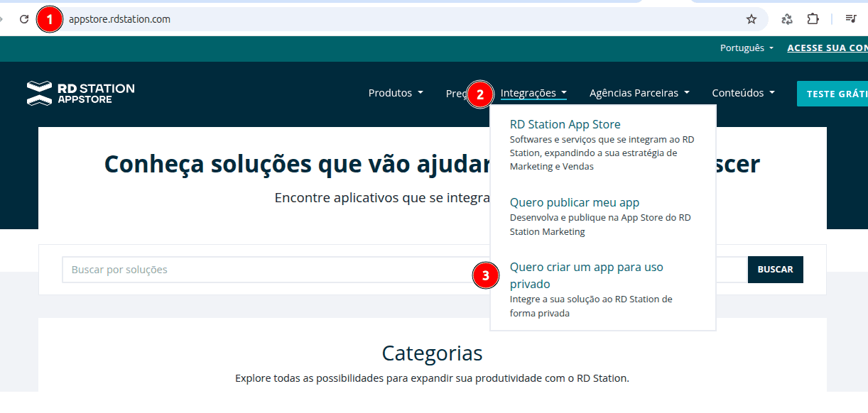Viewport: 868px width, 413px height.
Task: Expand the Conteúdos menu
Action: pyautogui.click(x=743, y=93)
